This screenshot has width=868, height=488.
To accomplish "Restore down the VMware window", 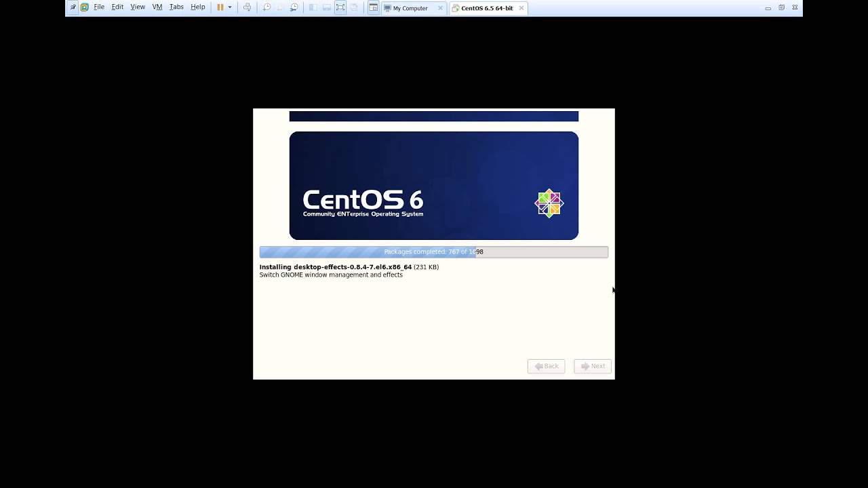I will 781,8.
